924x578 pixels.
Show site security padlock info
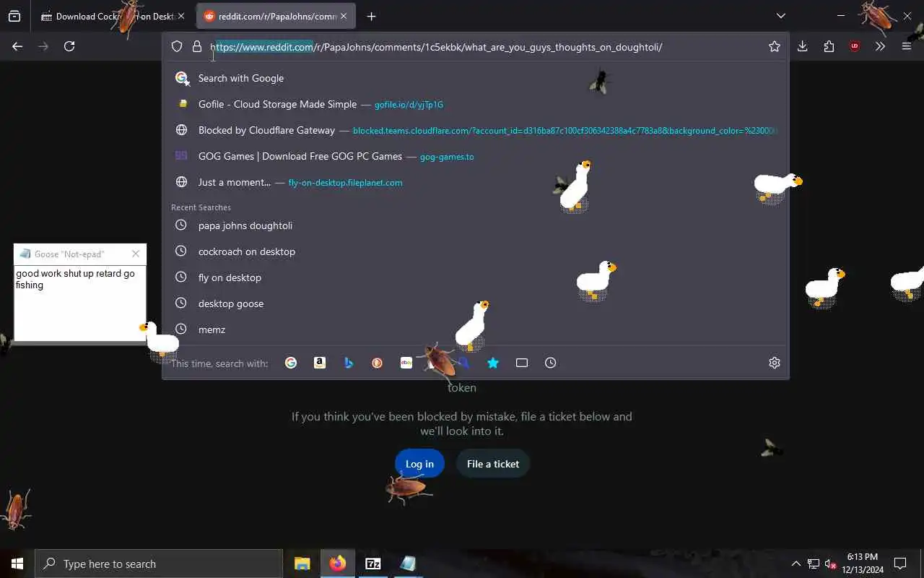[196, 46]
